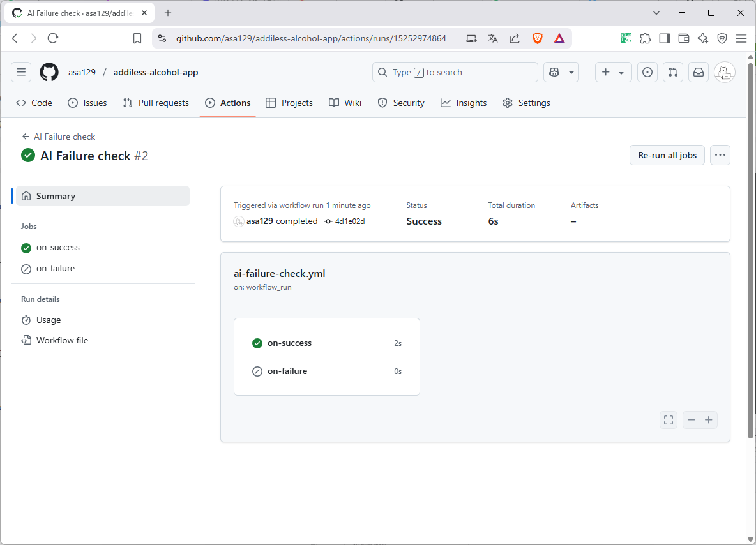This screenshot has height=545, width=756.
Task: Click Brave Rewards triangle icon
Action: click(x=559, y=38)
